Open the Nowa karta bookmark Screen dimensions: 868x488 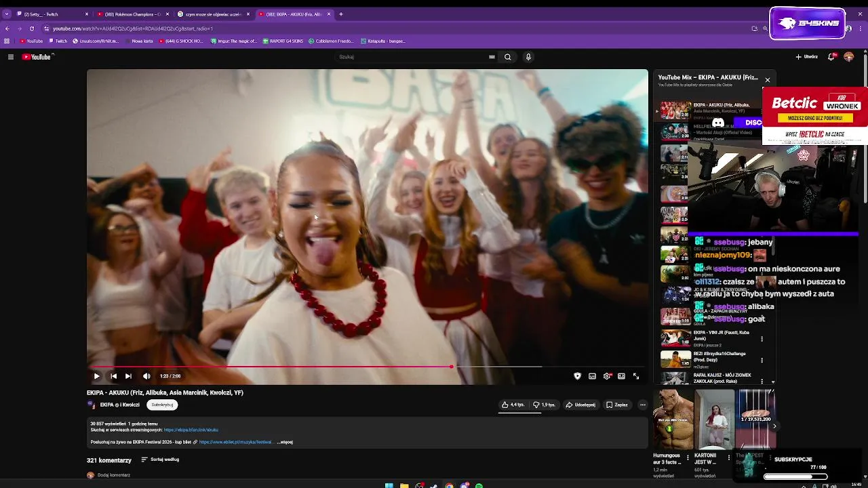[x=139, y=41]
